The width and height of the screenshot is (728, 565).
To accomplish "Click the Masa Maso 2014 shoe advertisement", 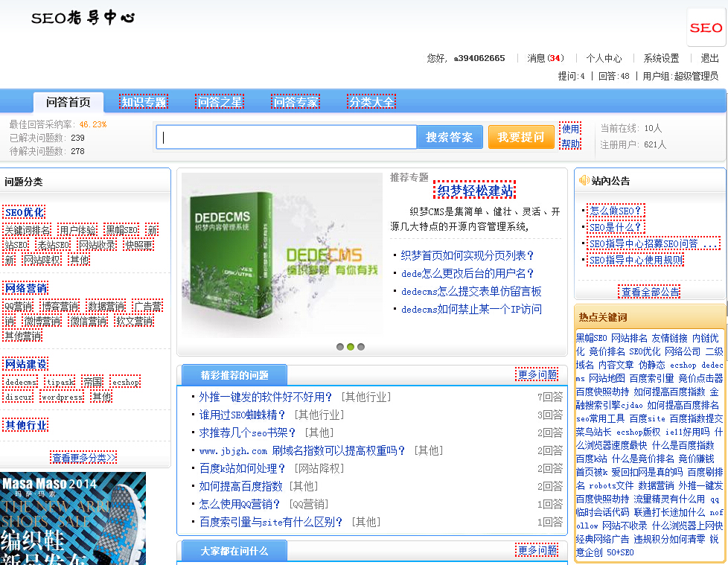I will click(73, 519).
